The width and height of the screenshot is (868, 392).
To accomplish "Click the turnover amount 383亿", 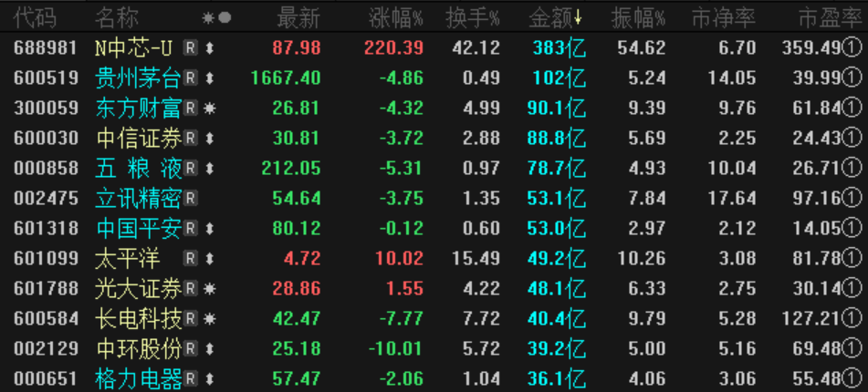I will click(559, 48).
